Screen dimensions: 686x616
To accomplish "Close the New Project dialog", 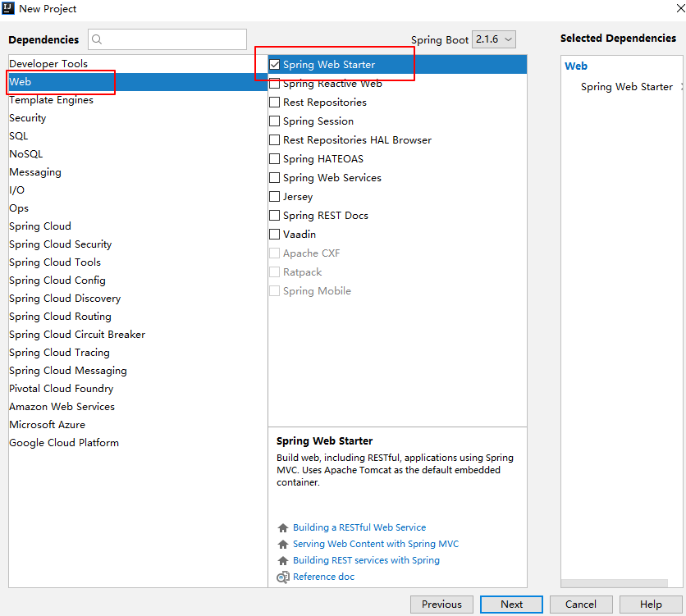I will pos(680,8).
